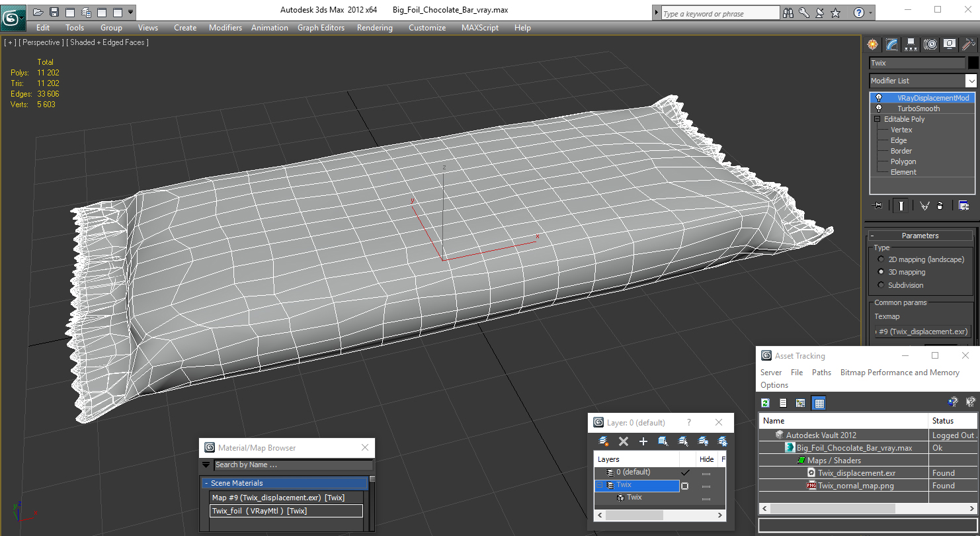Screen dimensions: 980x536
Task: Collapse Scene Materials group
Action: click(x=206, y=483)
